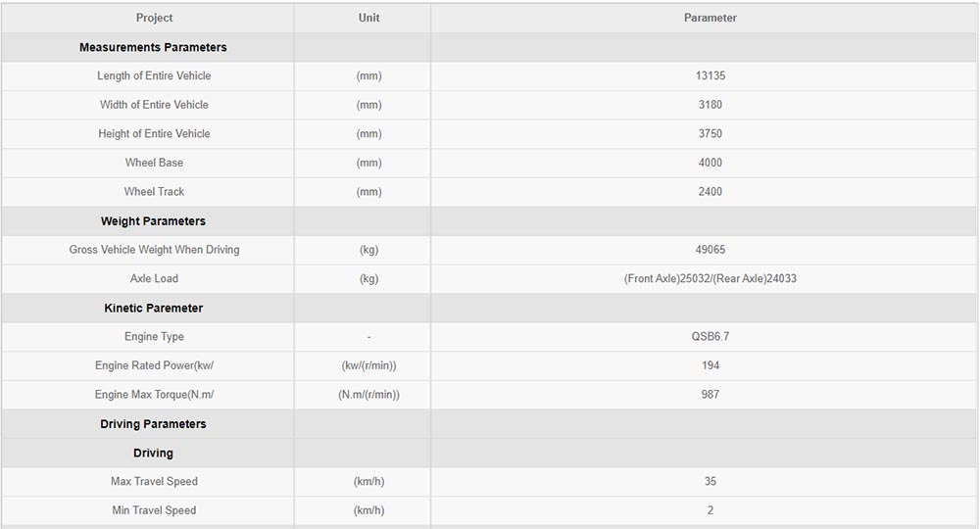Viewport: 980px width, 529px height.
Task: Select the Measurements Parameters section heading
Action: [x=153, y=47]
